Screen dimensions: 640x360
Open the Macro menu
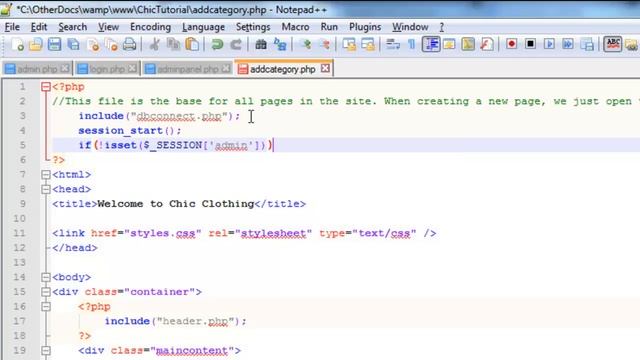295,27
